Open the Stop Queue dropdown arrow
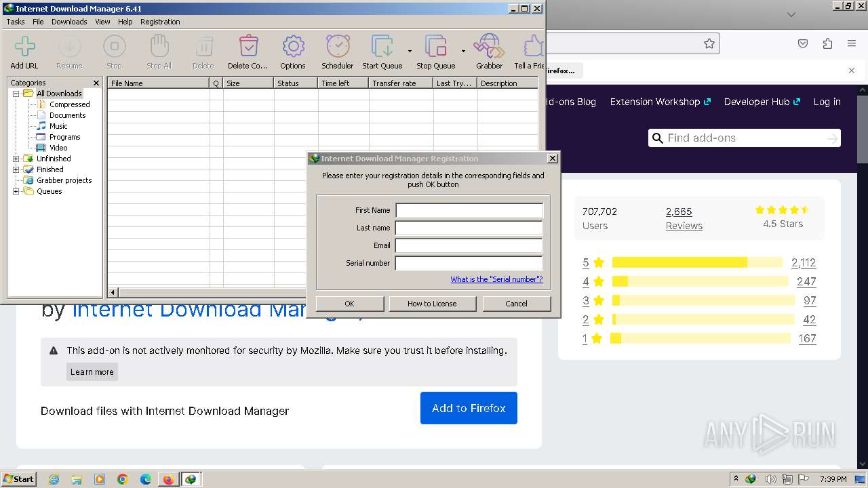Screen dimensions: 868x488 (x=463, y=51)
